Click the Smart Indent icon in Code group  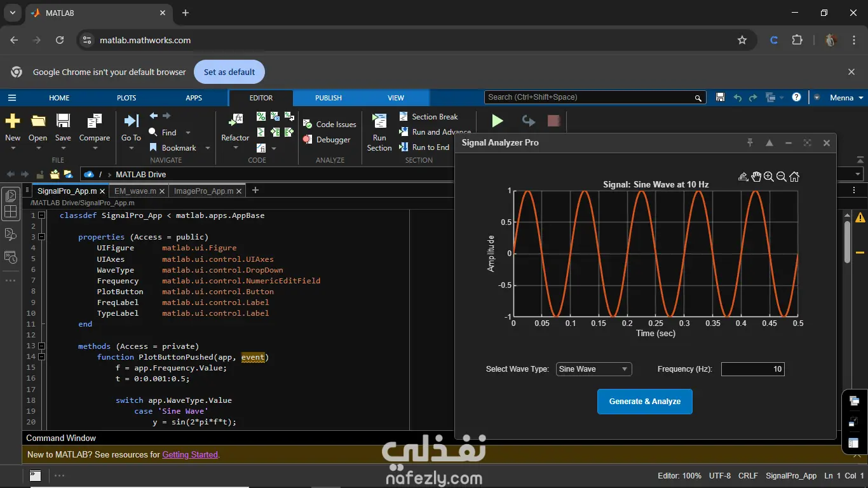pos(261,132)
